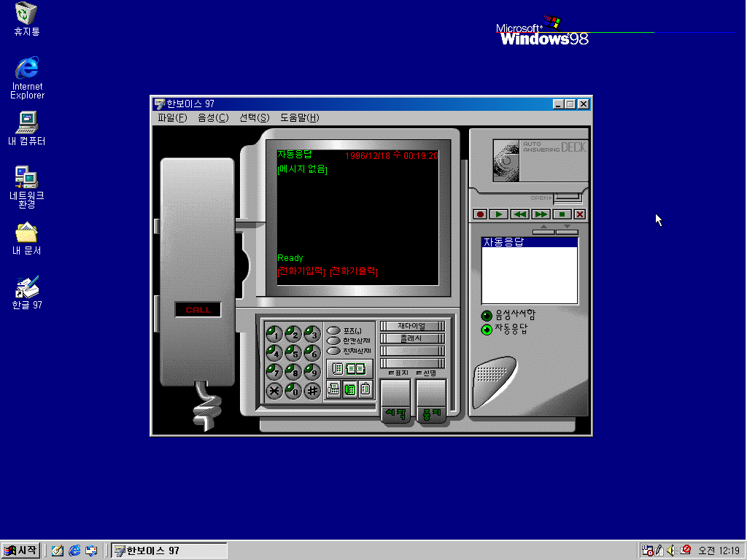Select the 자동응답 radio option
Screen dimensions: 747x560
[487, 330]
